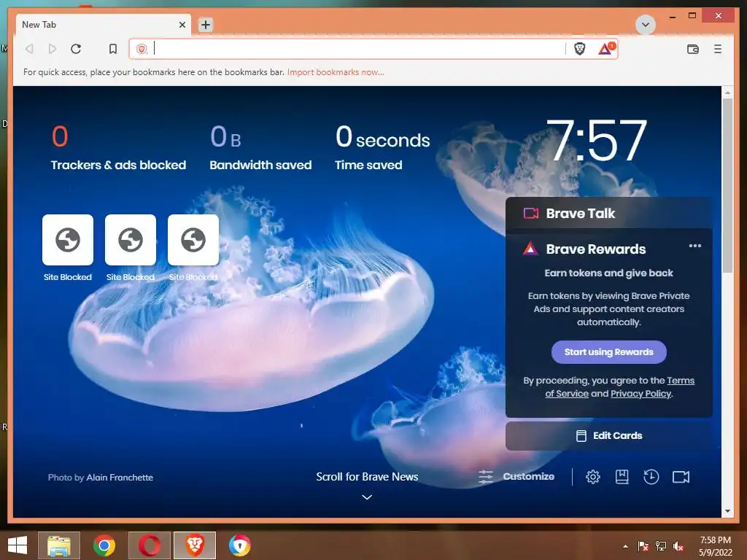Open the tab search dropdown arrow
Image resolution: width=747 pixels, height=560 pixels.
pos(646,25)
